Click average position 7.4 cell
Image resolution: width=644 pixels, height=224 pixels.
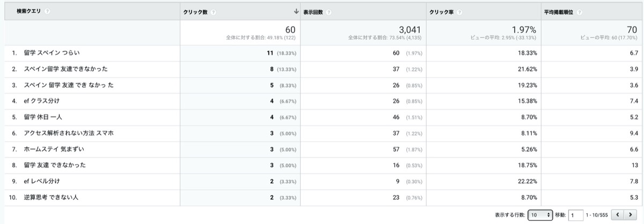pyautogui.click(x=634, y=101)
